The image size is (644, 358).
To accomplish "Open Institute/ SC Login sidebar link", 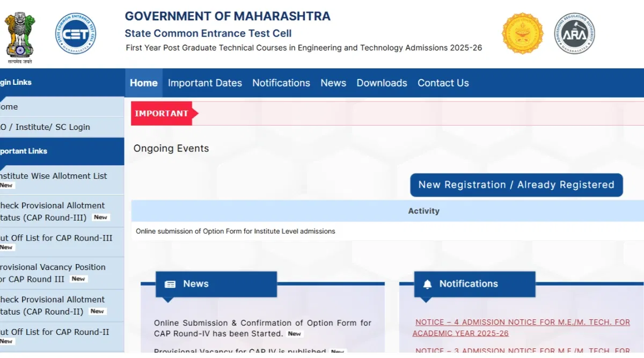I will pyautogui.click(x=62, y=127).
